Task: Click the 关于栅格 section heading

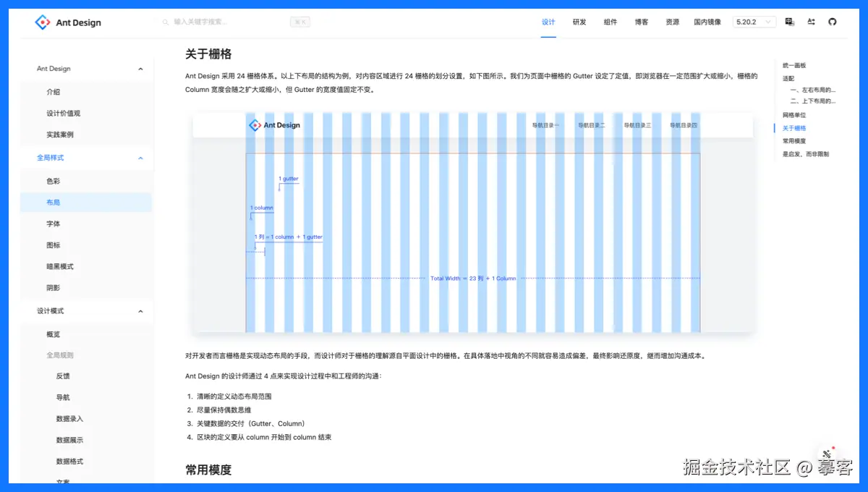Action: click(x=208, y=54)
